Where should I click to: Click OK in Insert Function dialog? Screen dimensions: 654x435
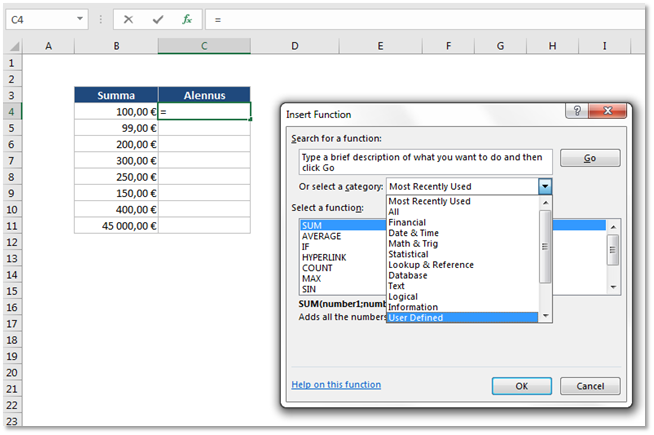[x=520, y=386]
